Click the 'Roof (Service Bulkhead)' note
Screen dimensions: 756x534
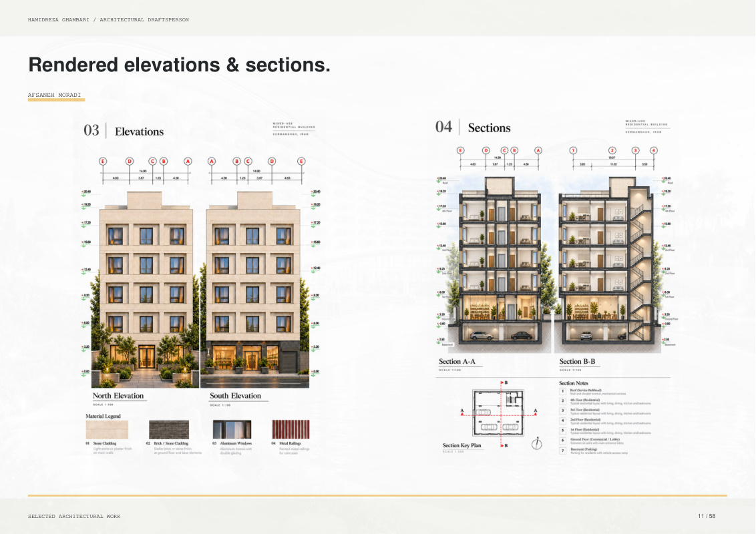pos(586,390)
